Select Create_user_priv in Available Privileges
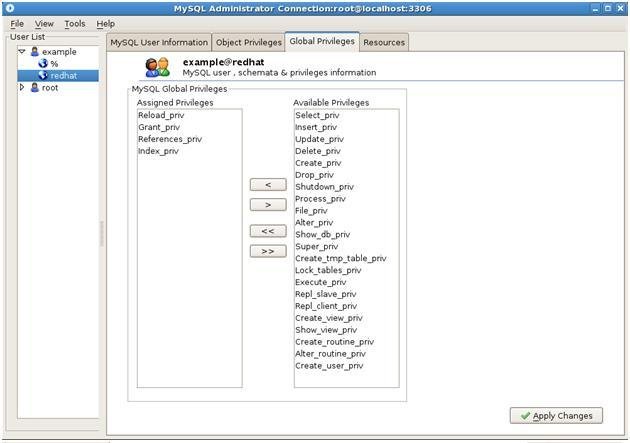Viewport: 630px width, 443px height. click(x=329, y=366)
